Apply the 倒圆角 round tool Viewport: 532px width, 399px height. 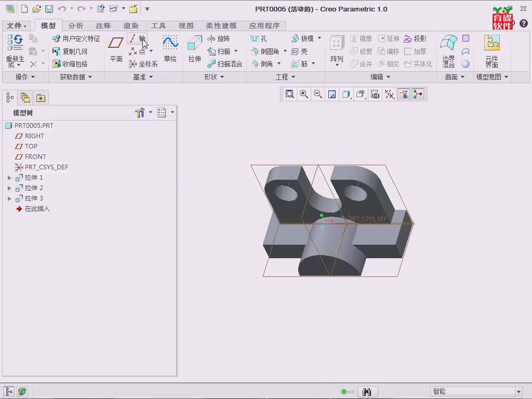265,51
